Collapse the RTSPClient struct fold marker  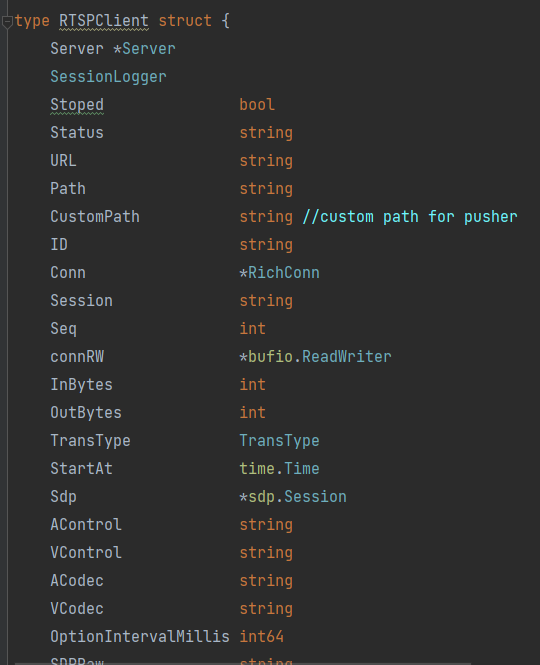point(7,22)
